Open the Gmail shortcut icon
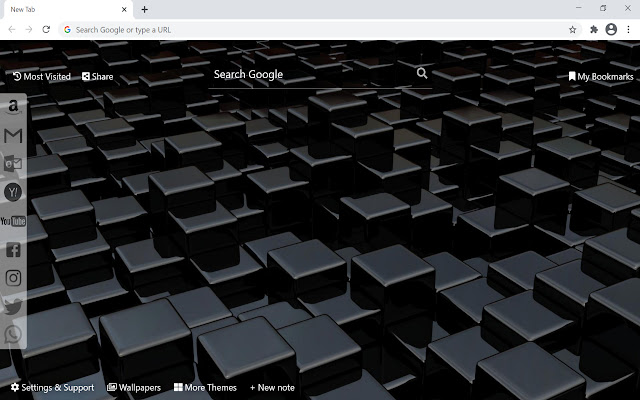 point(13,136)
